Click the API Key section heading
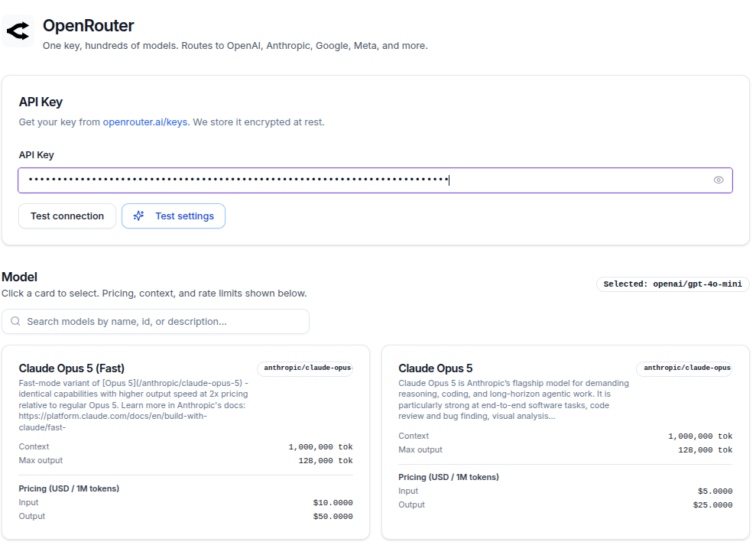The image size is (756, 545). tap(41, 102)
